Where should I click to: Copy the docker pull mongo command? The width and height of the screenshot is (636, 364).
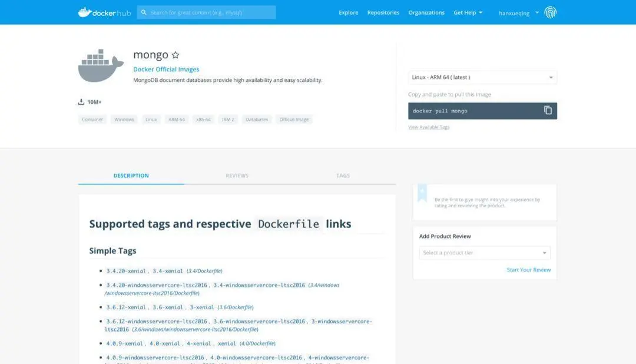548,110
